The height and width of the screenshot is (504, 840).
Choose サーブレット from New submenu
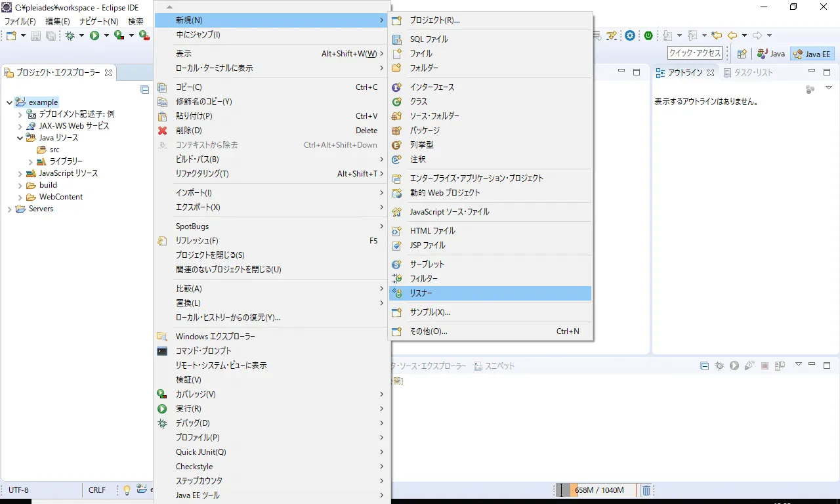[490, 264]
